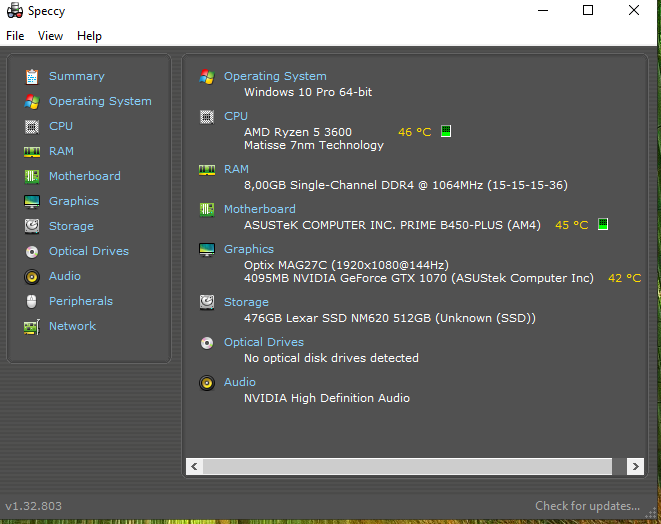Click the Operating System Windows flag sidebar icon
Viewport: 661px width, 524px height.
[32, 102]
